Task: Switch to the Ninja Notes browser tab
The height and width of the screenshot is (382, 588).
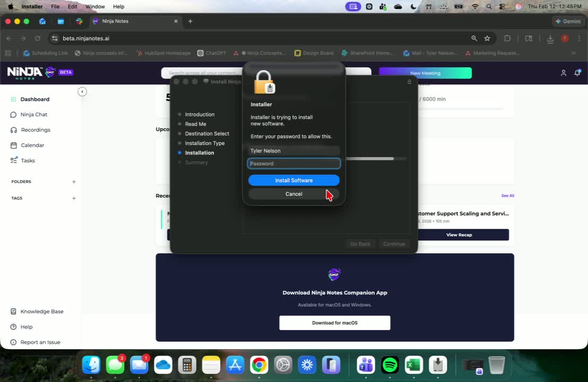Action: (x=134, y=21)
